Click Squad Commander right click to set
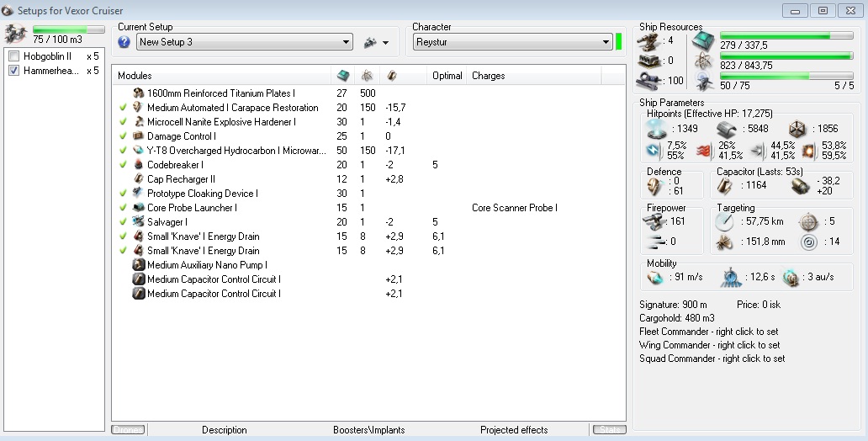 coord(712,359)
